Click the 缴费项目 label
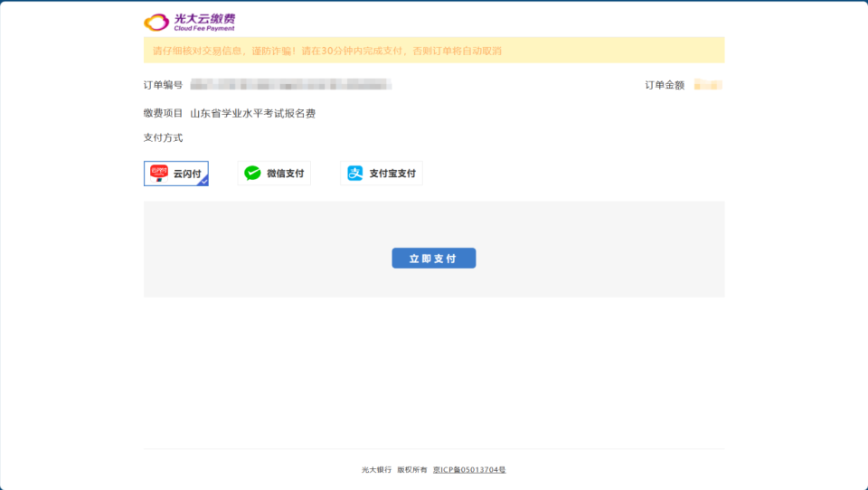 click(163, 114)
